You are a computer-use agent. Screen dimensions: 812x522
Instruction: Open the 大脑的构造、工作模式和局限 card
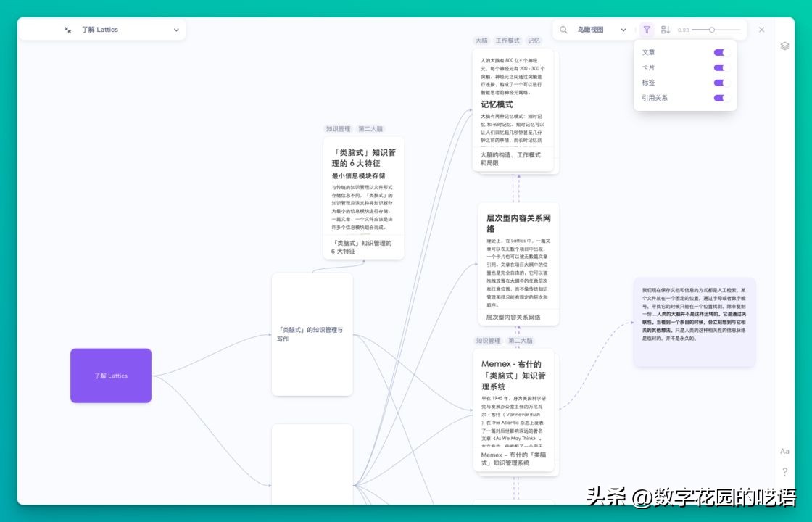[513, 110]
